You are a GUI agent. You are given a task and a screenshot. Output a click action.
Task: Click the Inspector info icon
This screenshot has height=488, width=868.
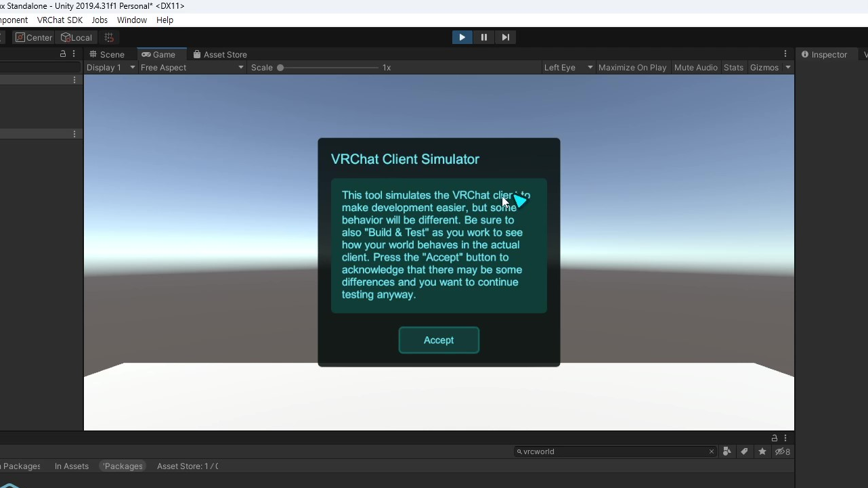(x=806, y=54)
